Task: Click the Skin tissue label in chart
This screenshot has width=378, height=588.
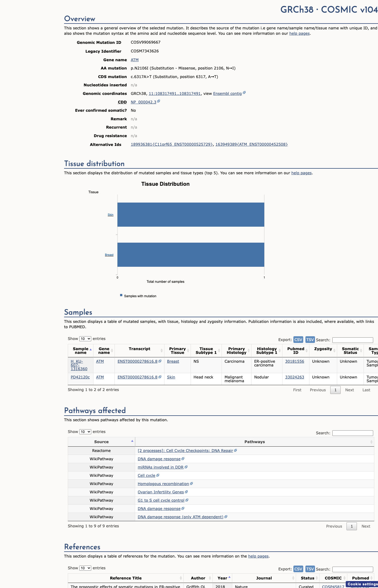Action: (111, 215)
